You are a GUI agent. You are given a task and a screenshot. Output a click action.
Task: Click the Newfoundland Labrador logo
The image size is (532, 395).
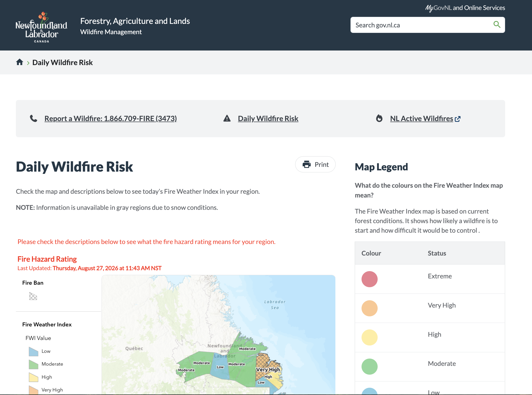41,27
